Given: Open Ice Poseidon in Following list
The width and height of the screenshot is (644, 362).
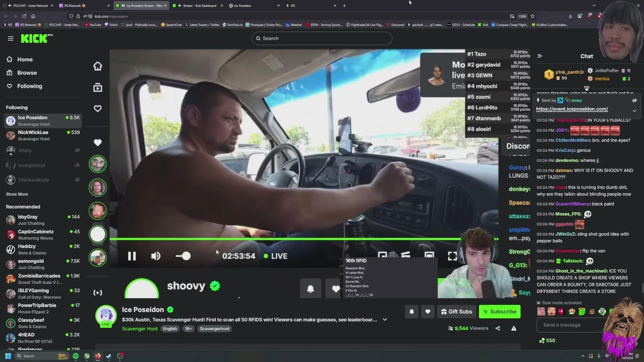Looking at the screenshot, I should tap(43, 121).
